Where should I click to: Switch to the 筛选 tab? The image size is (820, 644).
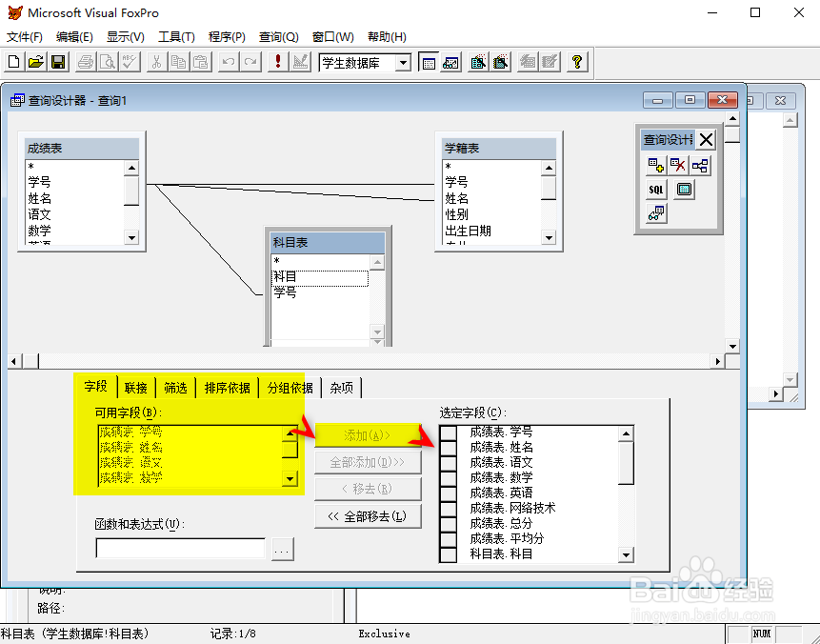175,388
